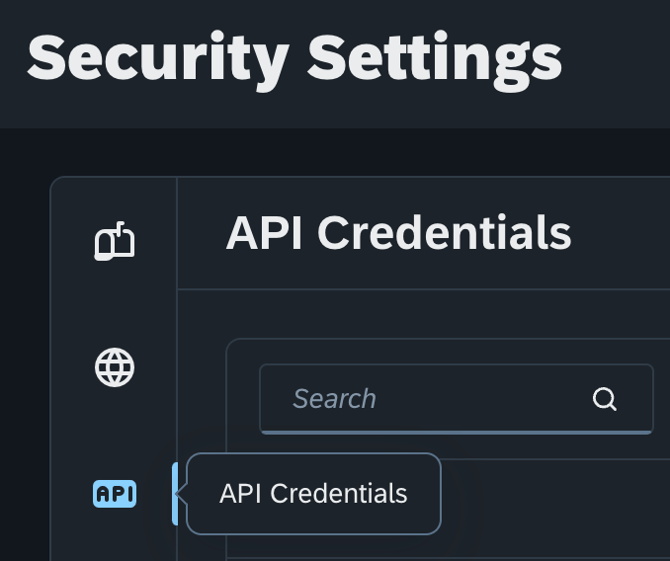
Task: Click the word Settings in the title
Action: coord(434,58)
